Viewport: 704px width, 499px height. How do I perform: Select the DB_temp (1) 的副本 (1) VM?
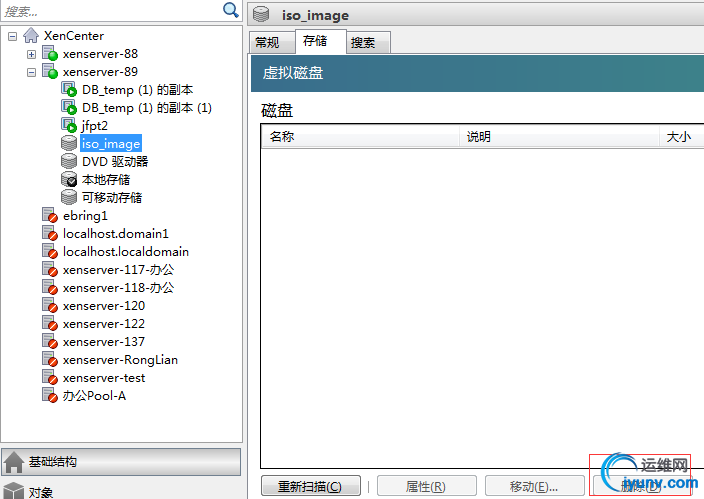[147, 108]
